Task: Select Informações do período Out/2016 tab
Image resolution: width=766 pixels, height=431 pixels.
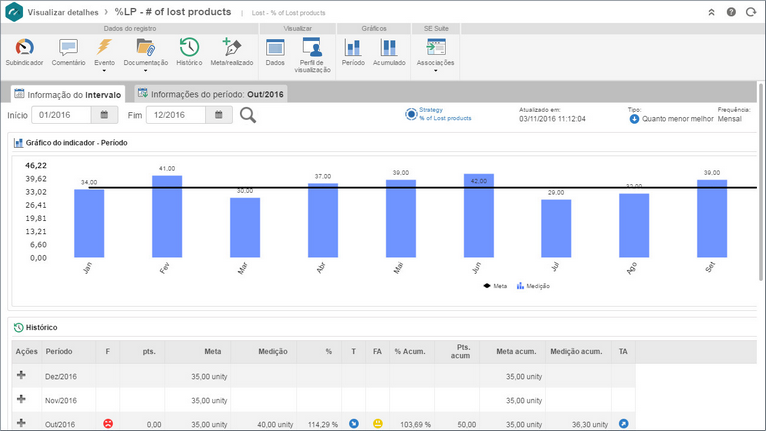Action: [x=211, y=94]
